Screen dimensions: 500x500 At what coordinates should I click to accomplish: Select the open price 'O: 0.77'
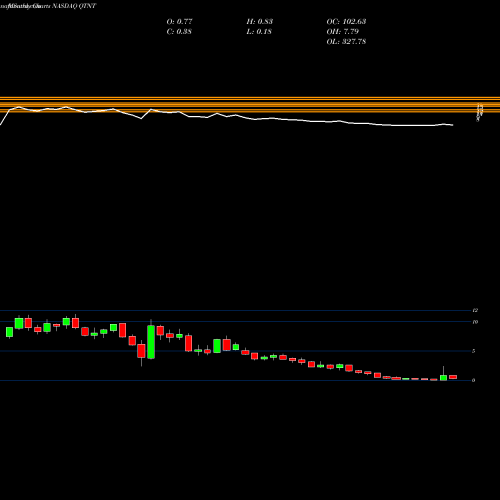179,21
